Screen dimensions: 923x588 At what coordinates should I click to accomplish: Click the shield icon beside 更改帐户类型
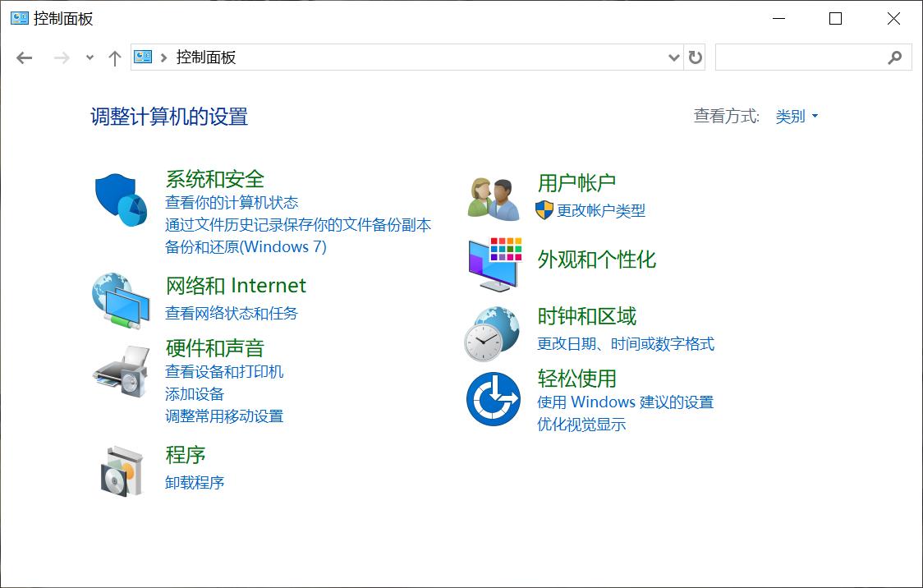pyautogui.click(x=543, y=211)
